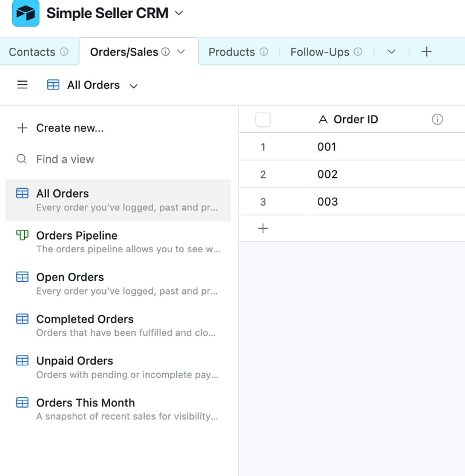Show info icon beside Follow-Ups tab
The width and height of the screenshot is (465, 476).
pos(358,51)
